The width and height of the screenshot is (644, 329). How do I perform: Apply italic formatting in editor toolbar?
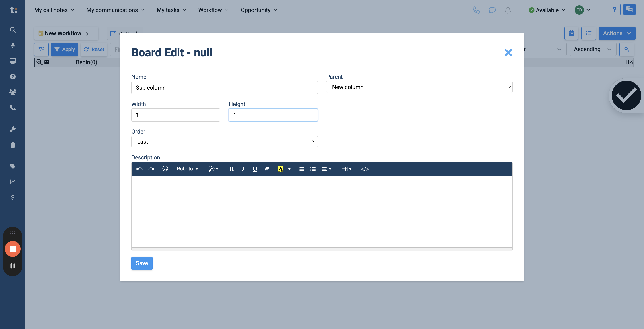243,169
